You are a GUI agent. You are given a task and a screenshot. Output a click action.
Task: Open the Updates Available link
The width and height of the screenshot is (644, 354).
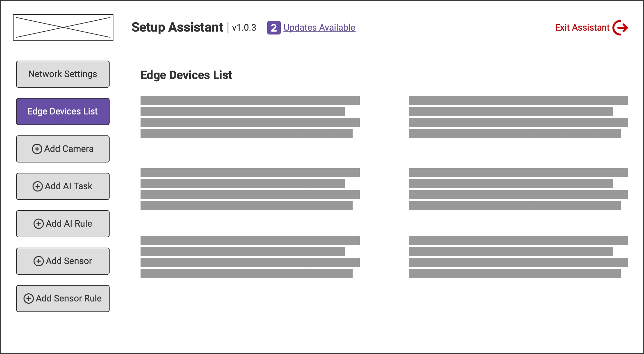(x=319, y=28)
